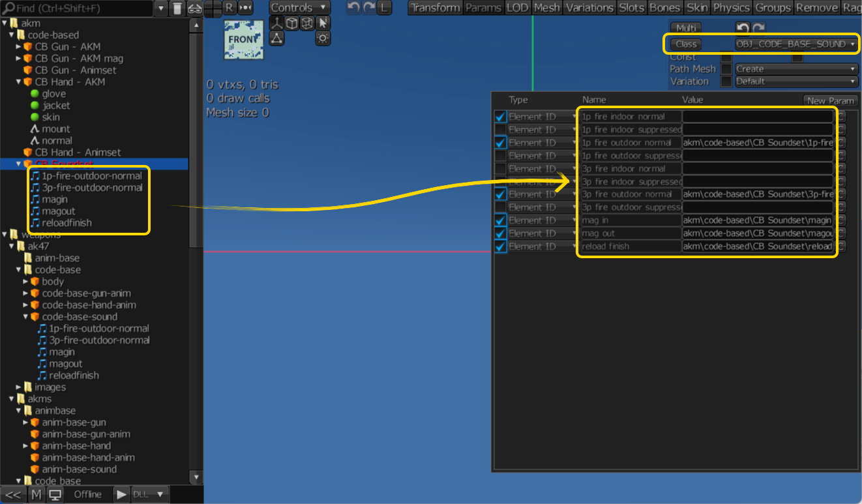Switch to the Mesh tab
The image size is (862, 504).
546,8
